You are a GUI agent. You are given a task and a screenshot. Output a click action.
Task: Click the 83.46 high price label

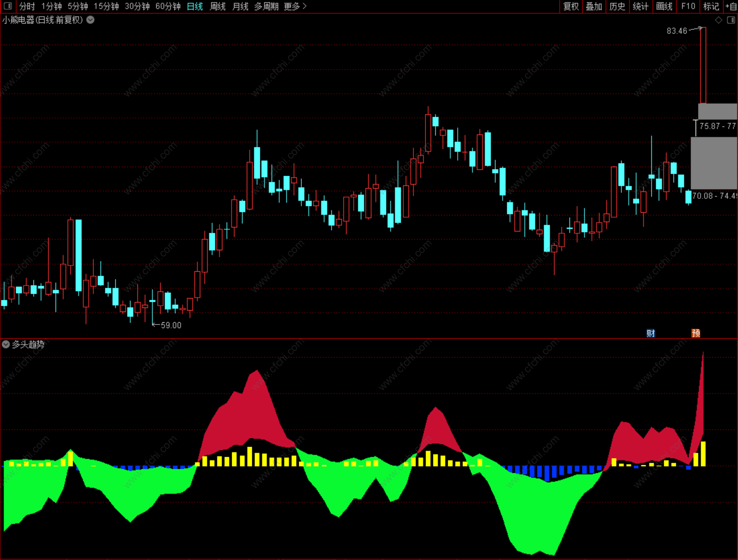(677, 31)
